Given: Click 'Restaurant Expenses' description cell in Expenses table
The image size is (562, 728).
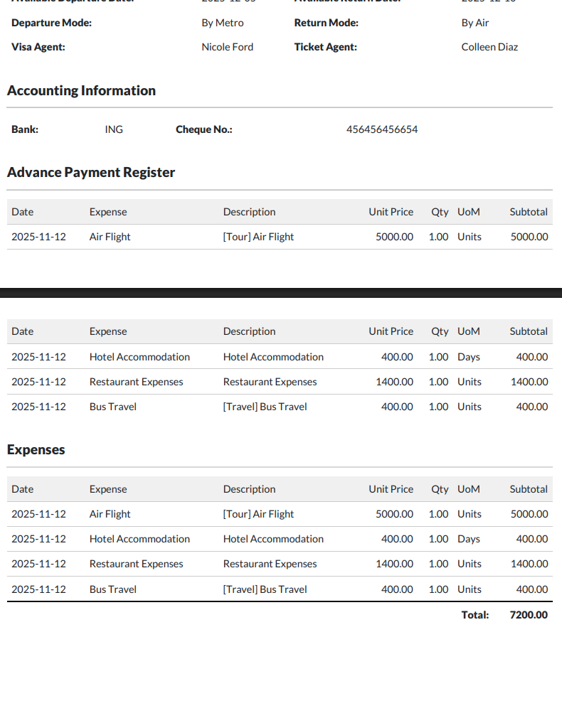Looking at the screenshot, I should [x=270, y=564].
